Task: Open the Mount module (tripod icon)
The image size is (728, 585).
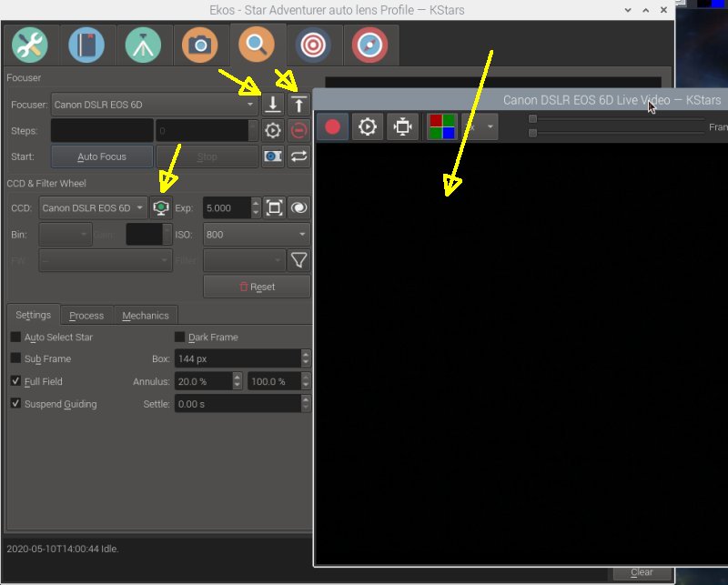Action: pyautogui.click(x=143, y=45)
